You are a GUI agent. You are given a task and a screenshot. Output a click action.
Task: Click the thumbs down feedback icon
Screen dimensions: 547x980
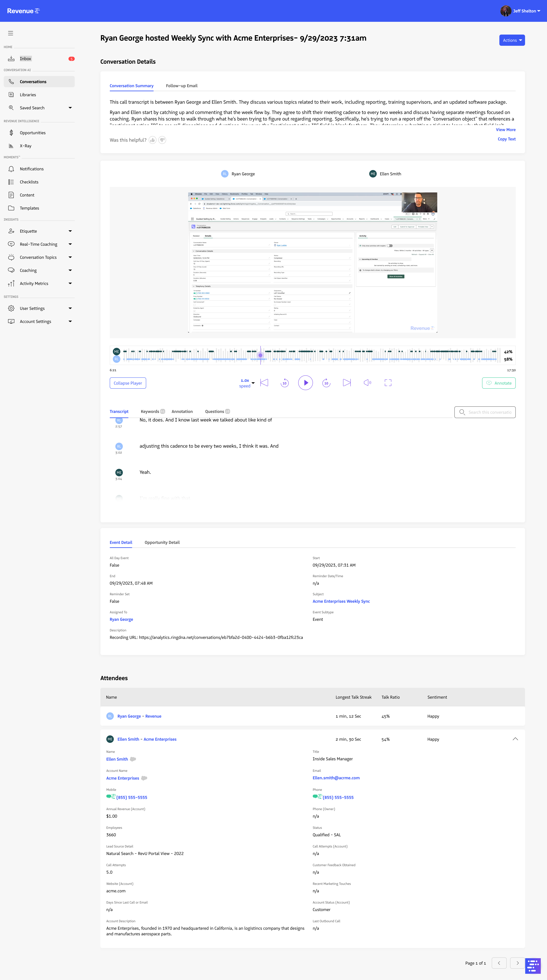(x=162, y=140)
